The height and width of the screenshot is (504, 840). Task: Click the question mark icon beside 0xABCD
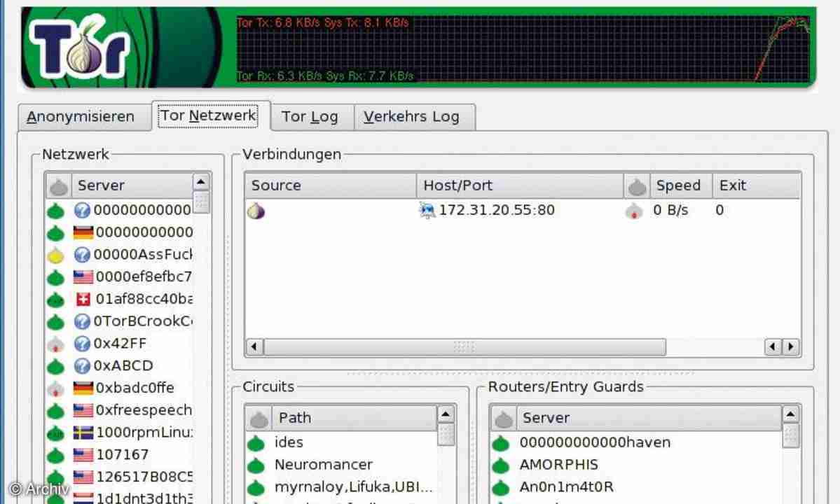pyautogui.click(x=83, y=365)
